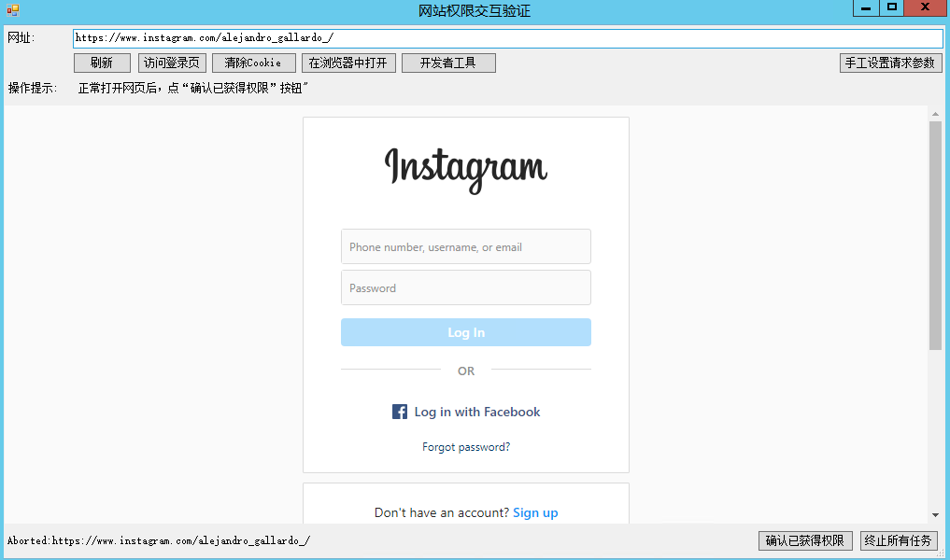
Task: Open the Forgot password? link
Action: tap(466, 447)
